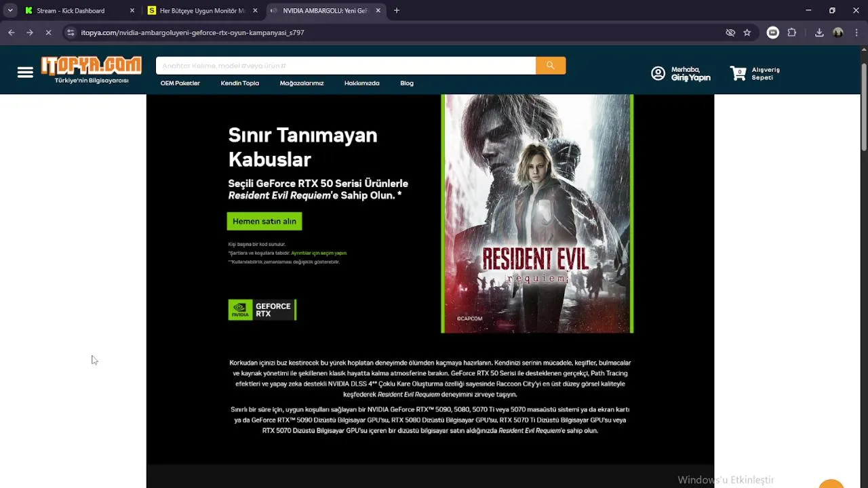Click the extension icon left of puzzle icon
The image size is (868, 488).
click(x=773, y=33)
